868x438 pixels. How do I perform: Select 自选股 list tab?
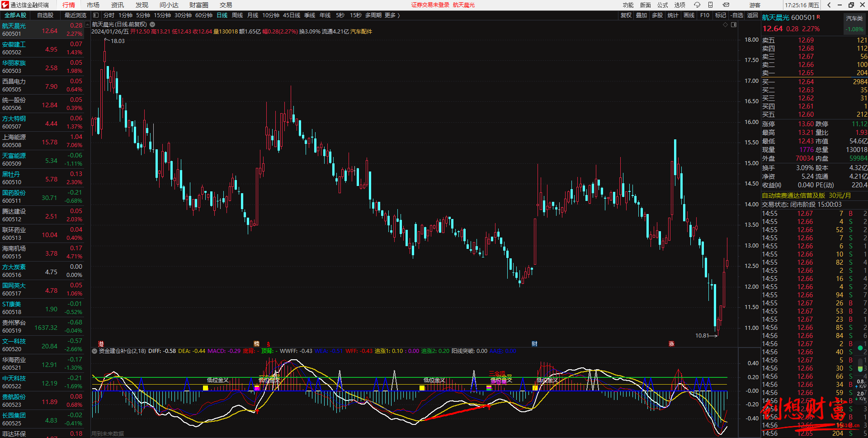pos(45,15)
